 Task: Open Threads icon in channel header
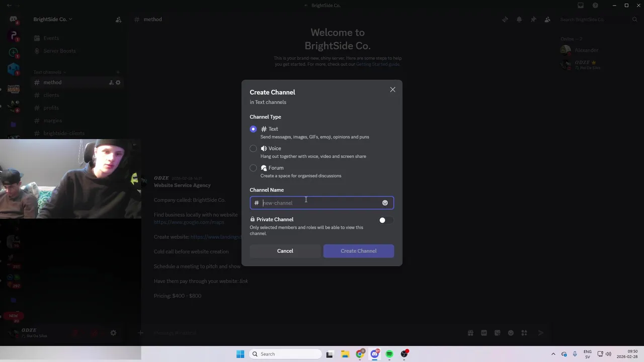click(x=505, y=20)
